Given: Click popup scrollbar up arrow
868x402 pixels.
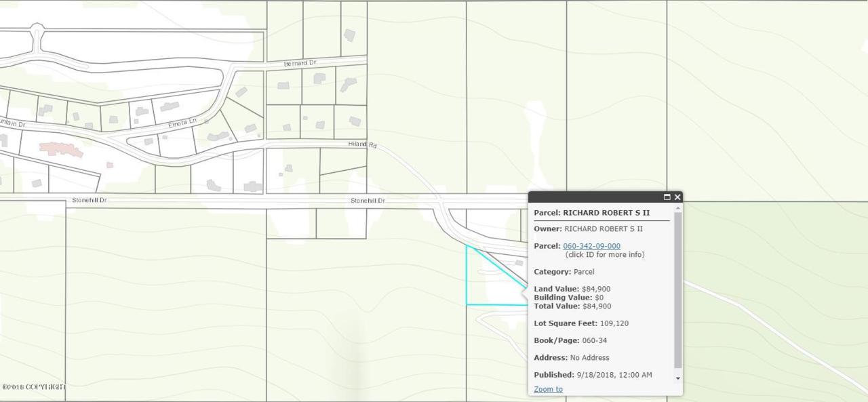Looking at the screenshot, I should pyautogui.click(x=678, y=208).
